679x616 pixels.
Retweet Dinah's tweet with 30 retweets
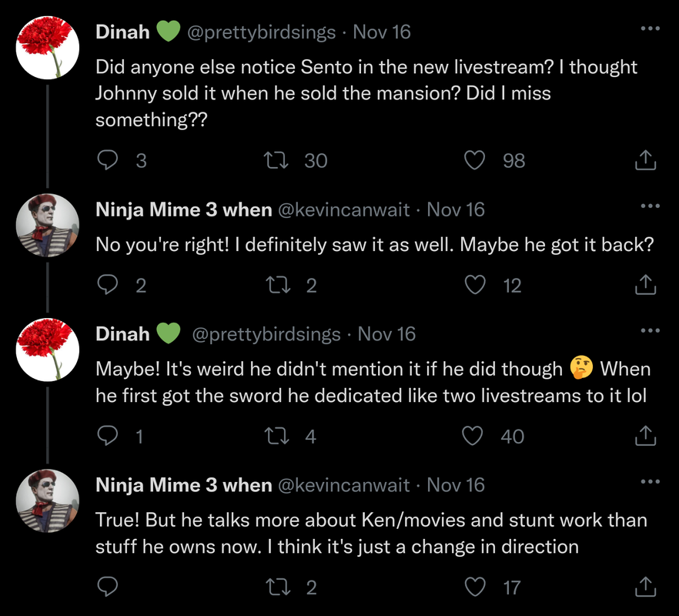click(273, 160)
